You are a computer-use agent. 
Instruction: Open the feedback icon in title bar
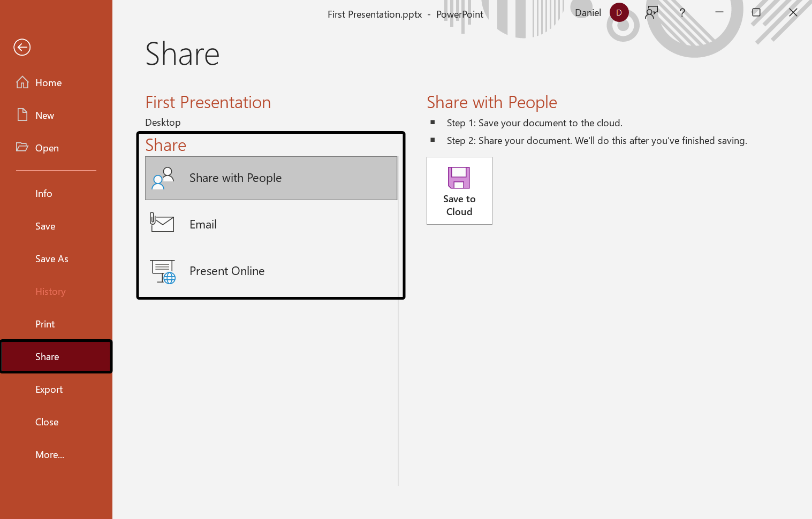click(x=651, y=13)
